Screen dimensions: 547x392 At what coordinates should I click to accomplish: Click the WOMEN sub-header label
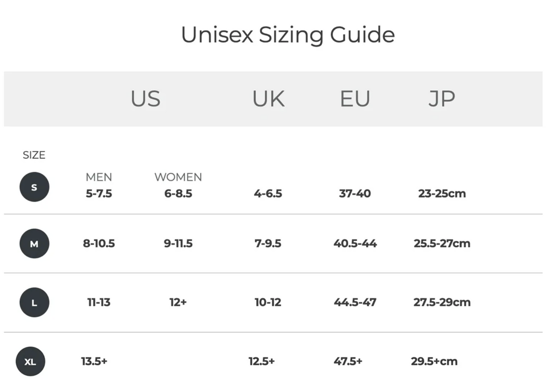(x=178, y=177)
